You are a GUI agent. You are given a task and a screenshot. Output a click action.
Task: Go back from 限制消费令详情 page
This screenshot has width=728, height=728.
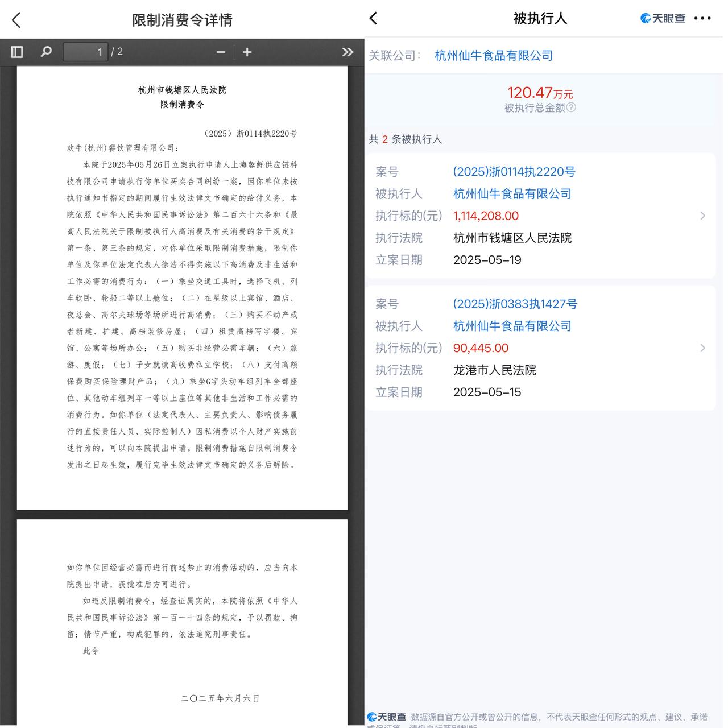coord(16,20)
